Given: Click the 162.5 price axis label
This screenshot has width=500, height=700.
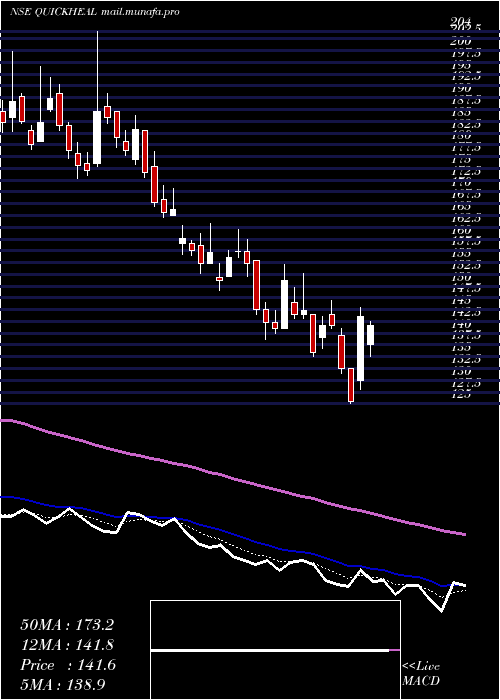Looking at the screenshot, I should pyautogui.click(x=467, y=219).
